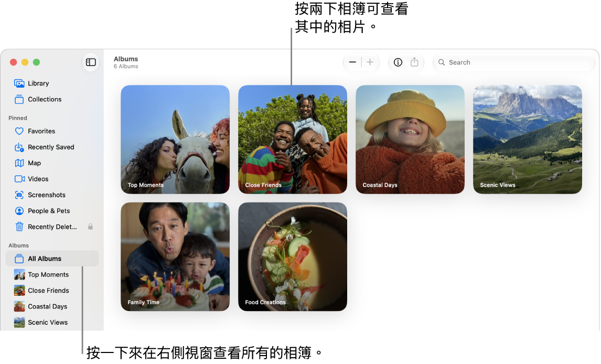Select the All Albums icon
Screen dimensions: 601x364
point(19,259)
